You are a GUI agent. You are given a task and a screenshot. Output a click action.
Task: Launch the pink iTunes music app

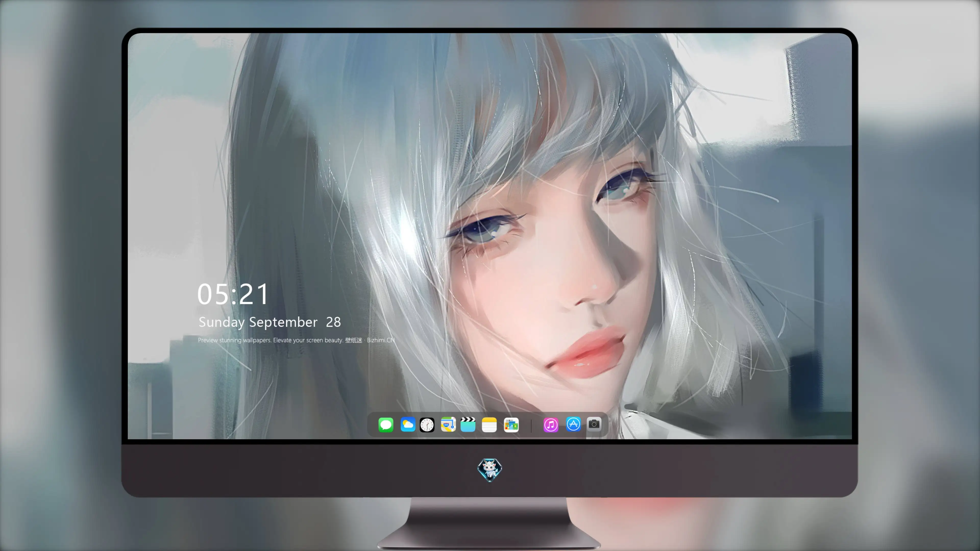click(x=551, y=425)
